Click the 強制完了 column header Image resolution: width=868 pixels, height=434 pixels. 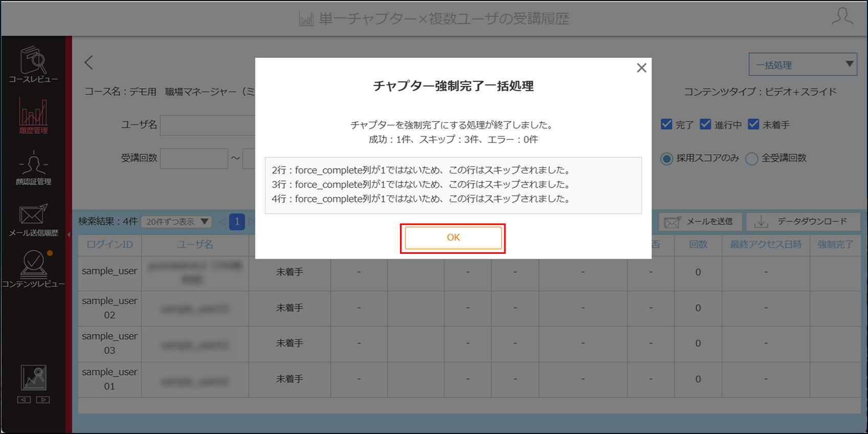[835, 245]
